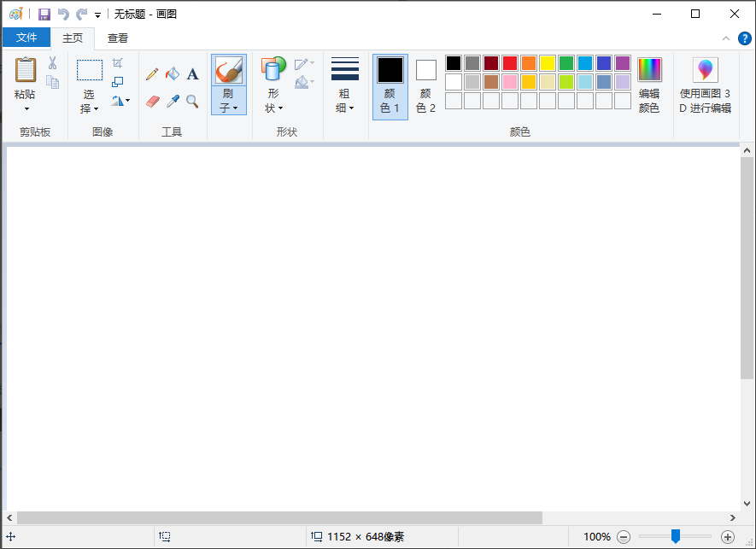This screenshot has width=756, height=549.
Task: Click the Save icon in the quick access toolbar
Action: coord(44,14)
